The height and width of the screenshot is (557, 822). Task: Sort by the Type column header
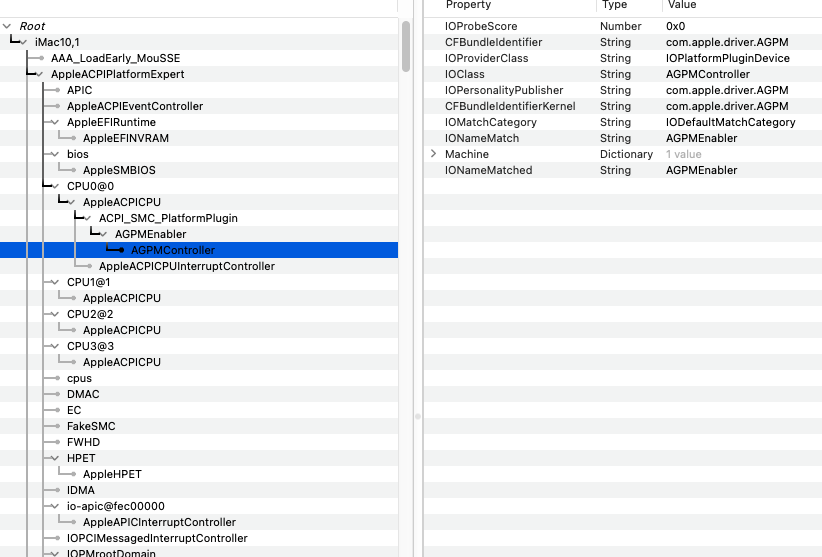point(614,5)
